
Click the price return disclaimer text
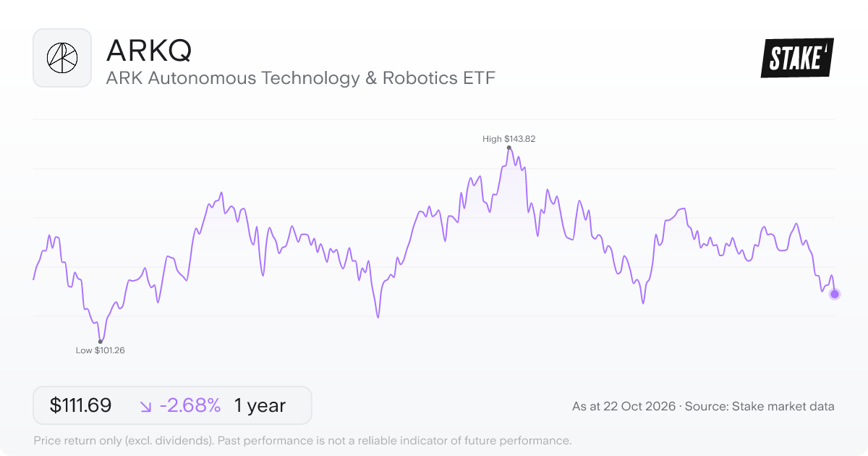[303, 440]
